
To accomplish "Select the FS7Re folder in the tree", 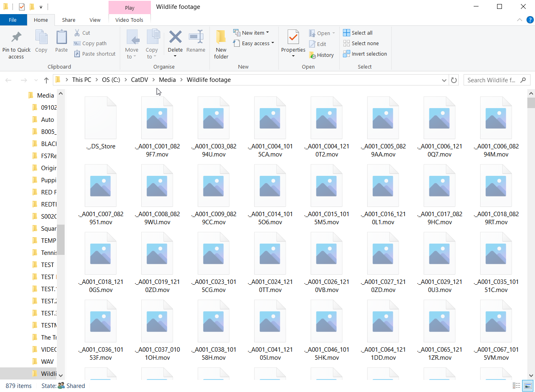I will tap(44, 156).
